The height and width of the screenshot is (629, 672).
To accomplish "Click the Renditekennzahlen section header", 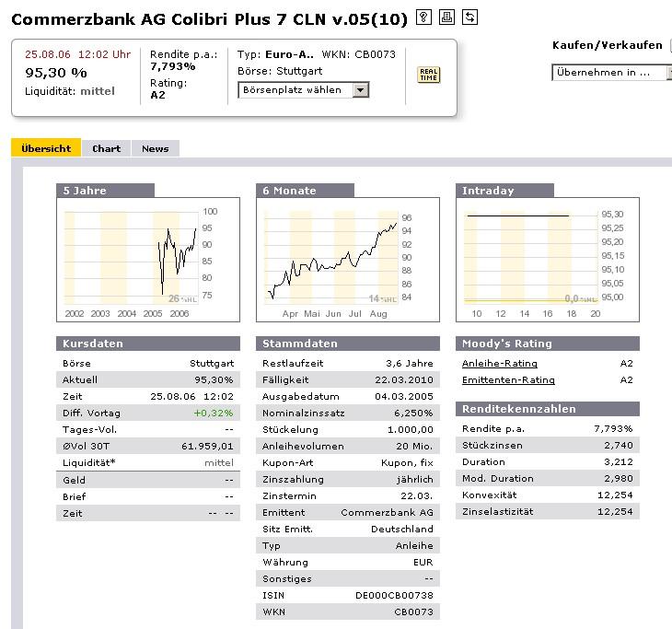I will [x=548, y=409].
